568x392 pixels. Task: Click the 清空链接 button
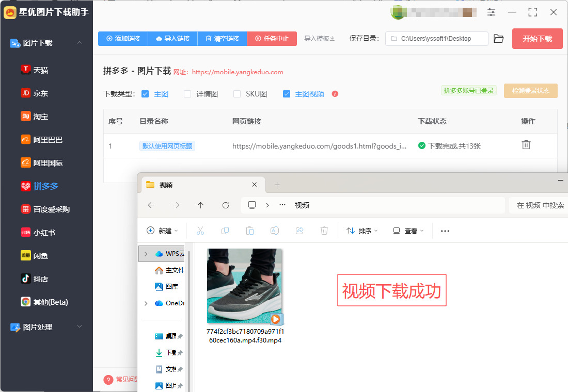coord(223,38)
